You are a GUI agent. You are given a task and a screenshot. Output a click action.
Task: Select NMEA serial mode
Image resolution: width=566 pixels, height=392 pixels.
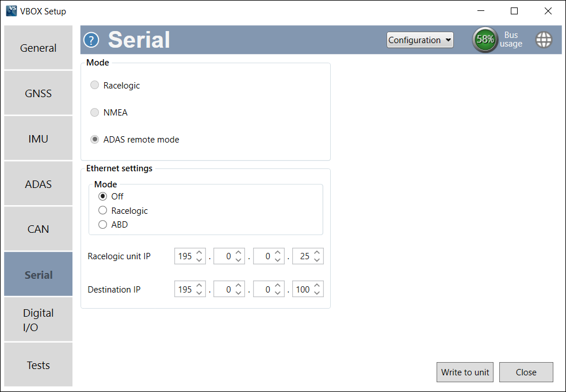coord(94,112)
